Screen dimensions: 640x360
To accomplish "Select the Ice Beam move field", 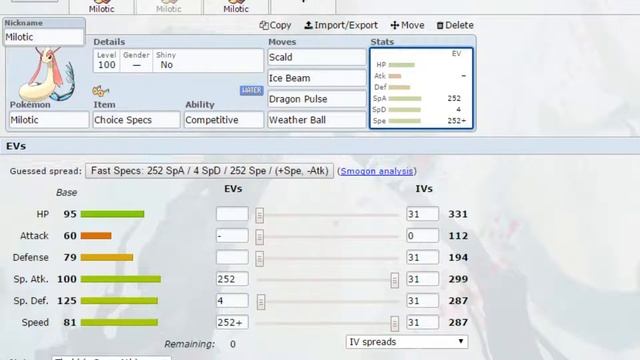I will 317,78.
